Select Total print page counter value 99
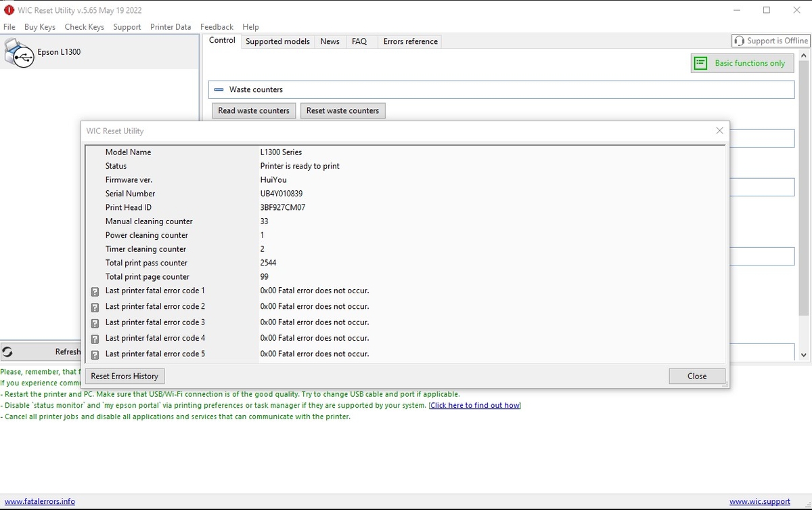 click(264, 276)
